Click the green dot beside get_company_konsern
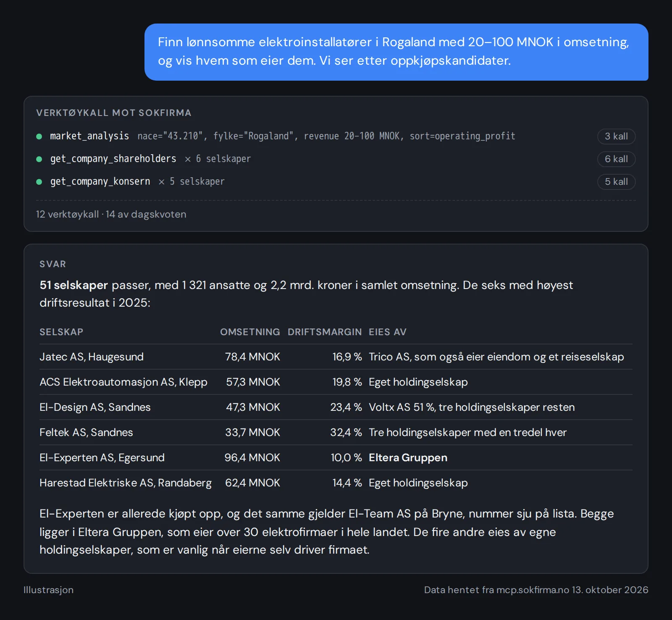Screen dimensions: 672x620 (39, 182)
